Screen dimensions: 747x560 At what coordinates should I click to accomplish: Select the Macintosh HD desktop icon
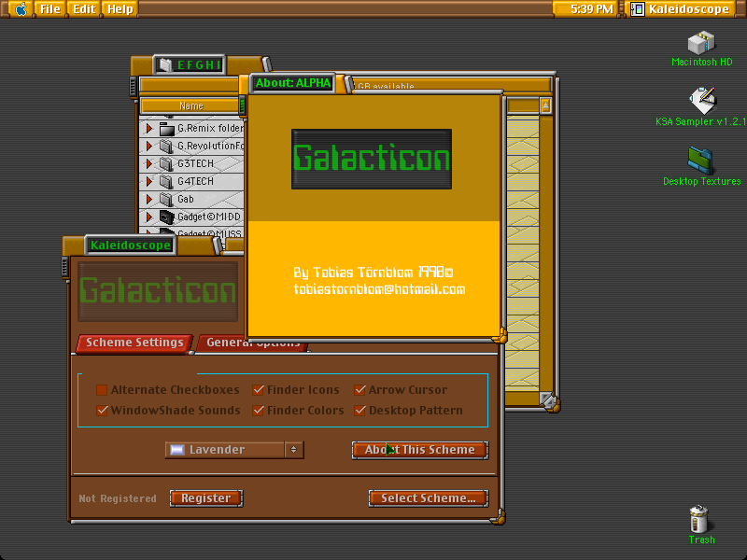(x=701, y=42)
